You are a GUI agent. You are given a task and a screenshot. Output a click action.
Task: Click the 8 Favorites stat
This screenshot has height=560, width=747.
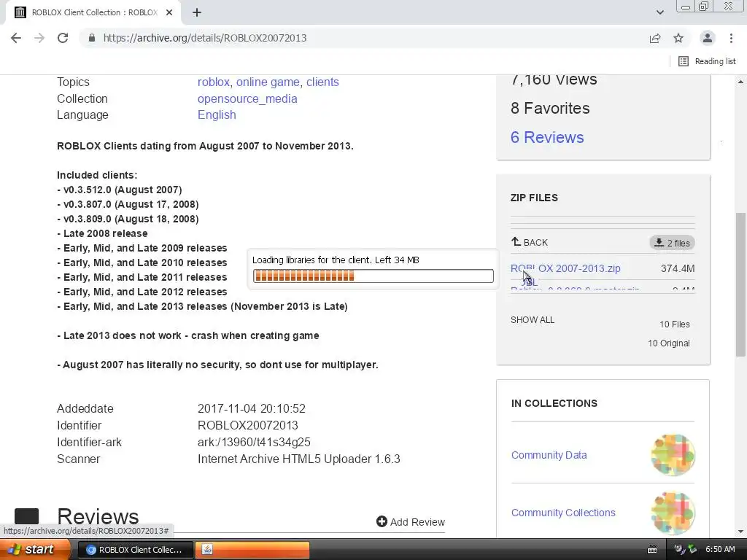point(550,108)
